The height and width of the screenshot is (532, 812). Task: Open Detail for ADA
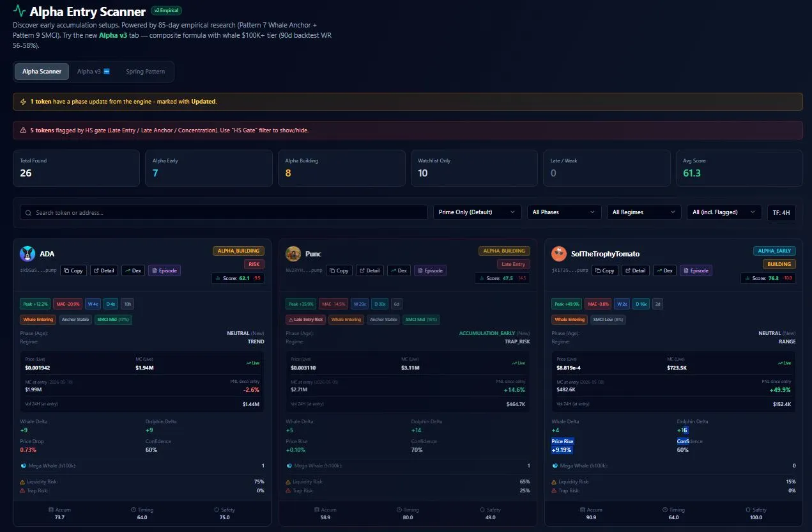(104, 270)
